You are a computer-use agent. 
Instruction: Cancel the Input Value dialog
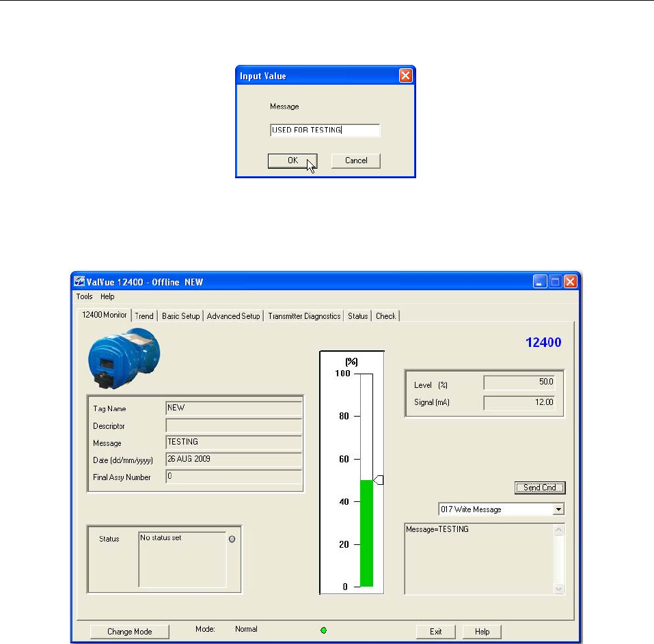click(x=356, y=161)
